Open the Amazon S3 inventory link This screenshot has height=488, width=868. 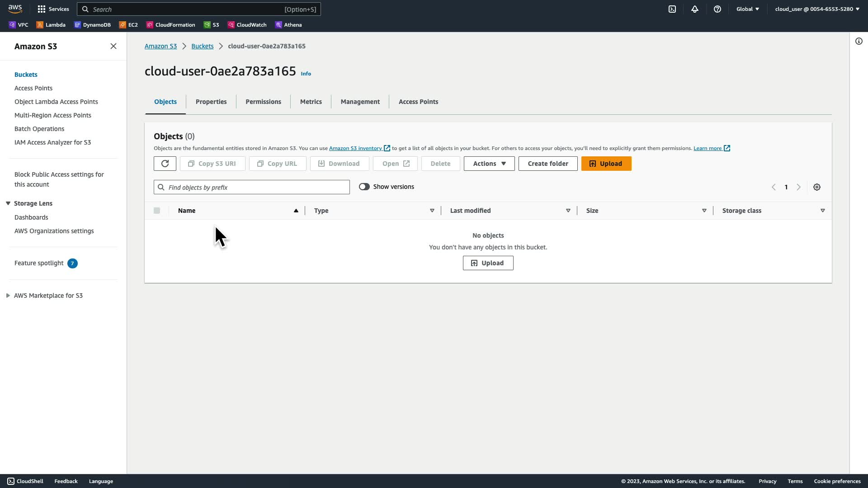click(355, 148)
